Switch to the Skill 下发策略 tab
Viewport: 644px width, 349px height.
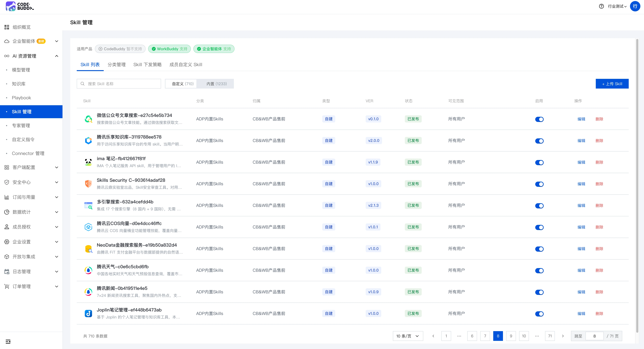pyautogui.click(x=148, y=65)
